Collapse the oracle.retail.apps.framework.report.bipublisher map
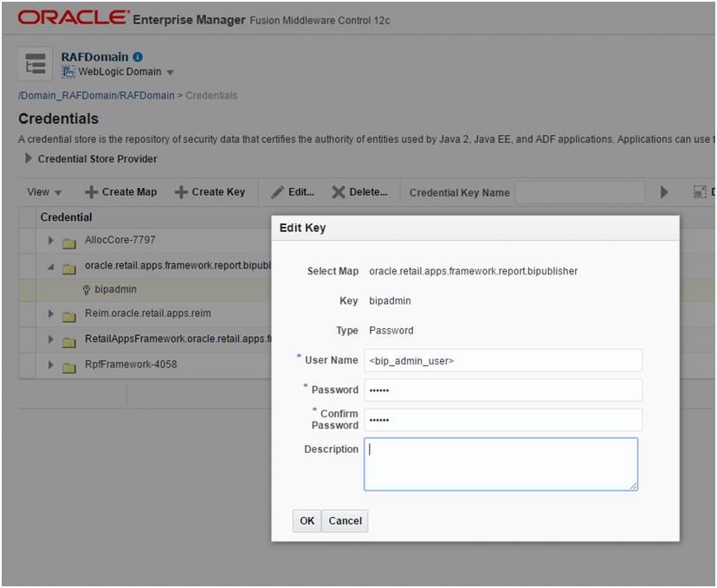 [x=51, y=267]
